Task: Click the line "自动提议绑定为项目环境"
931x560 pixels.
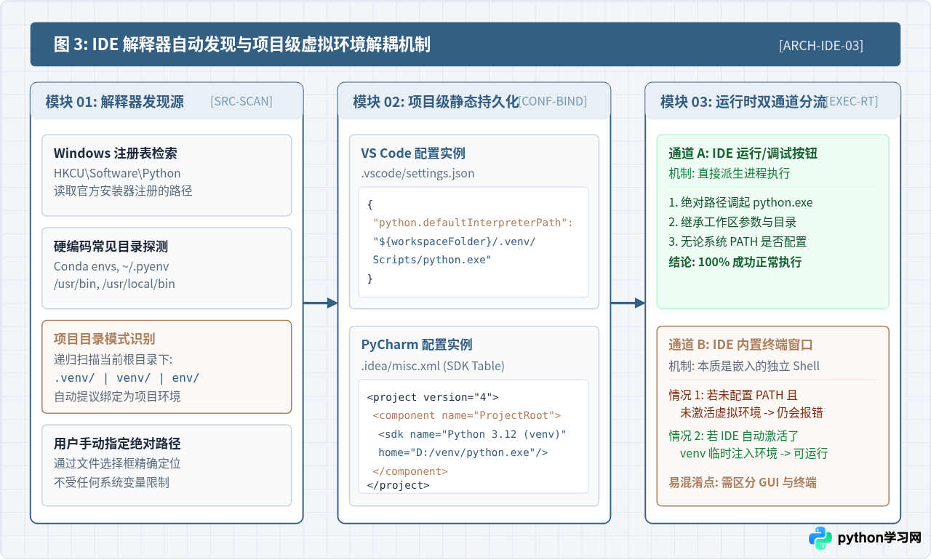Action: (117, 396)
